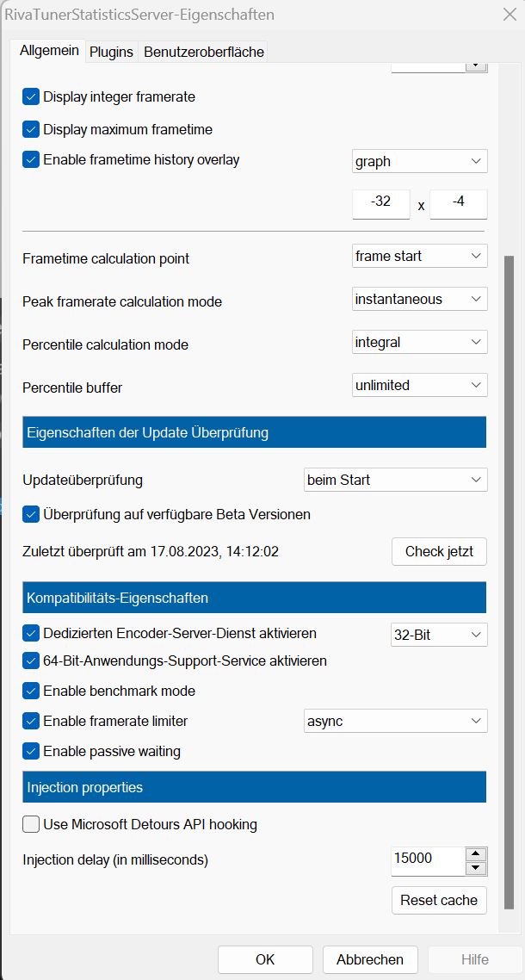
Task: Click the Reset cache button
Action: [x=440, y=900]
